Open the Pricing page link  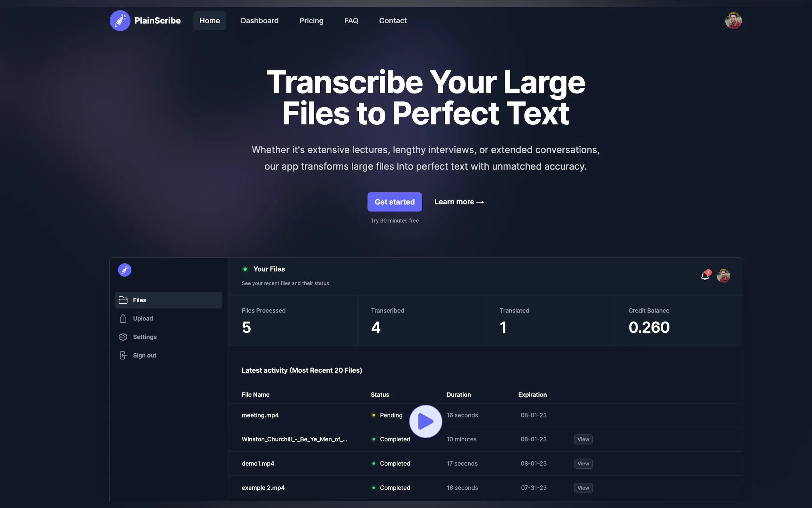(311, 20)
